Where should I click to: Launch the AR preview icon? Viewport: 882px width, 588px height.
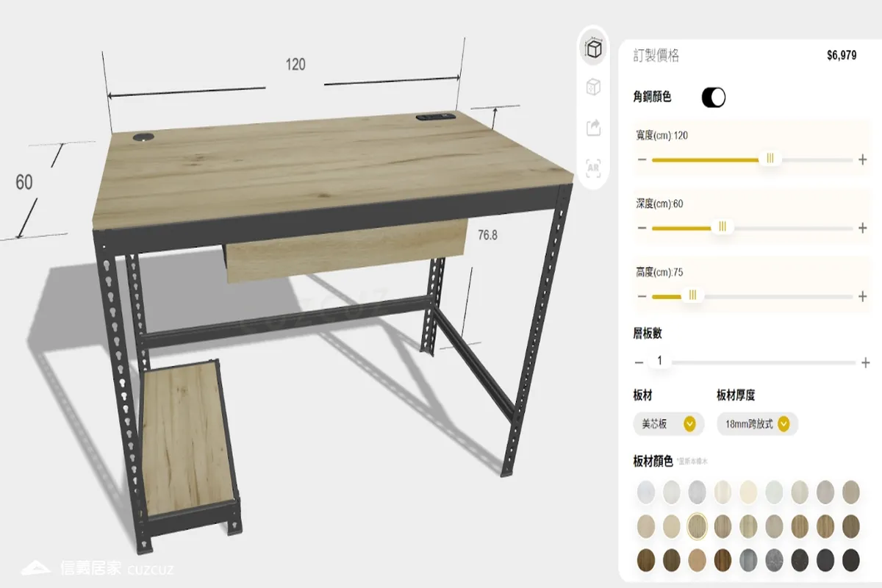pos(593,168)
